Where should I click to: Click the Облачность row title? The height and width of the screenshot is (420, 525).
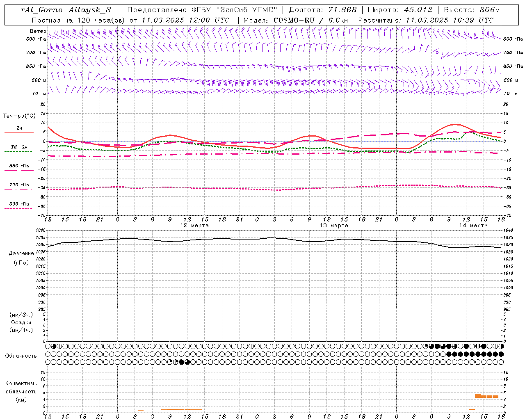click(21, 356)
